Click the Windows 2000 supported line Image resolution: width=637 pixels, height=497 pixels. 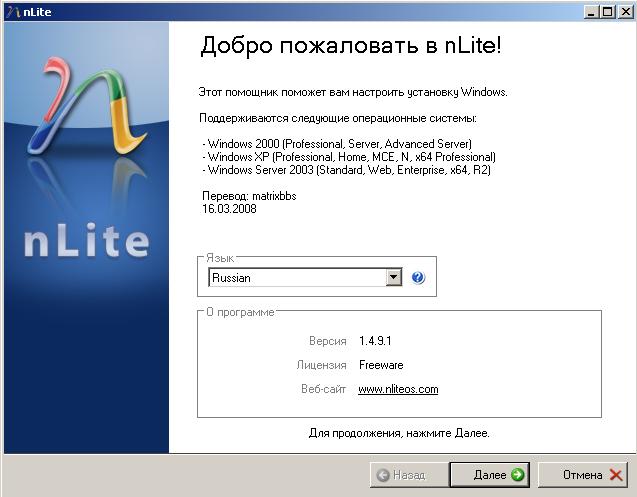click(x=337, y=144)
